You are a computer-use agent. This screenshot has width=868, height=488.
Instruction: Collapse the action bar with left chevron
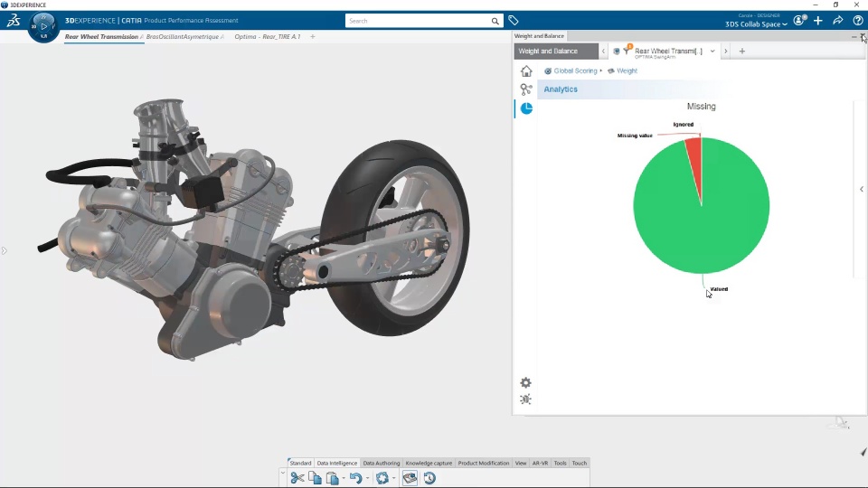[x=283, y=474]
